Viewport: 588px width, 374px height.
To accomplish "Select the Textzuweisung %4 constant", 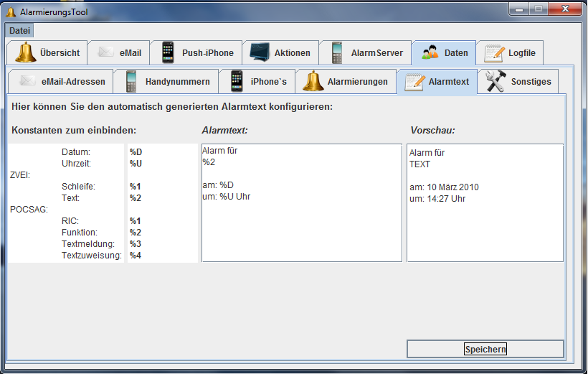I will click(136, 256).
